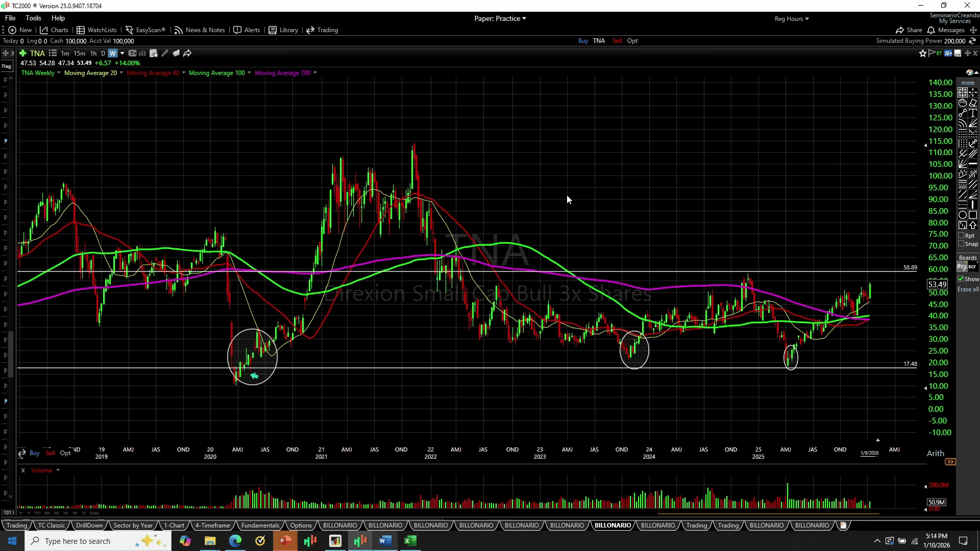980x551 pixels.
Task: Pick the trendline drawing tool
Action: click(x=963, y=113)
